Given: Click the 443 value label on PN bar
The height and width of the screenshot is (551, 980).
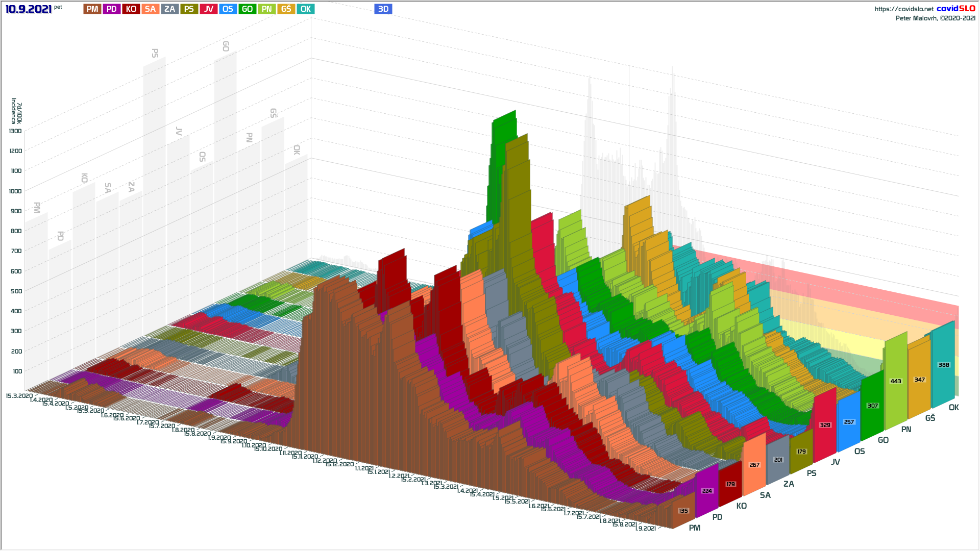Looking at the screenshot, I should point(896,381).
